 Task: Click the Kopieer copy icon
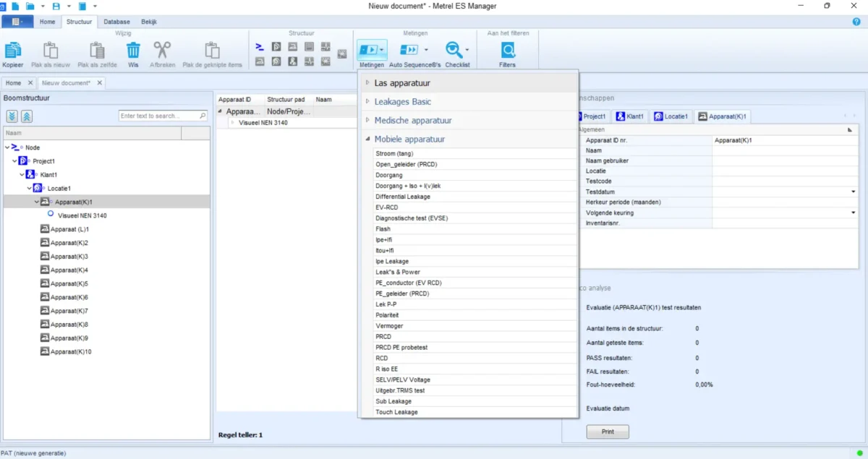pyautogui.click(x=13, y=51)
